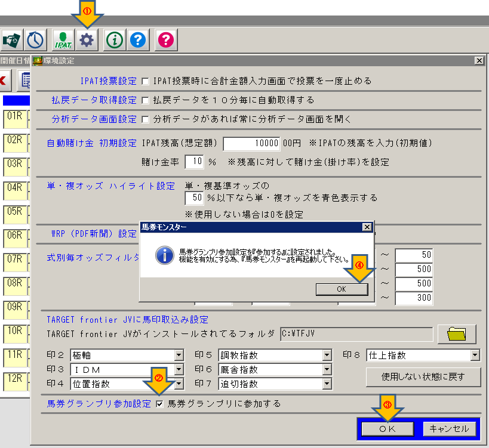The width and height of the screenshot is (489, 448).
Task: Confirm the message dialog with OK
Action: (x=342, y=289)
